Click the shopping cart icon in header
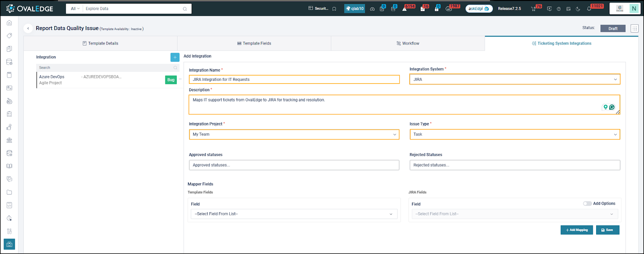 pos(534,9)
